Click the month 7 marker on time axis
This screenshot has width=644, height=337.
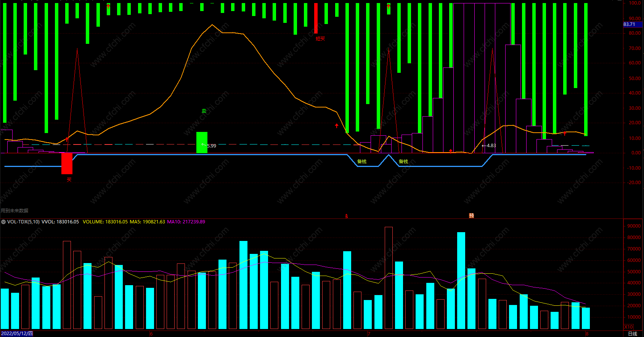[x=369, y=334]
